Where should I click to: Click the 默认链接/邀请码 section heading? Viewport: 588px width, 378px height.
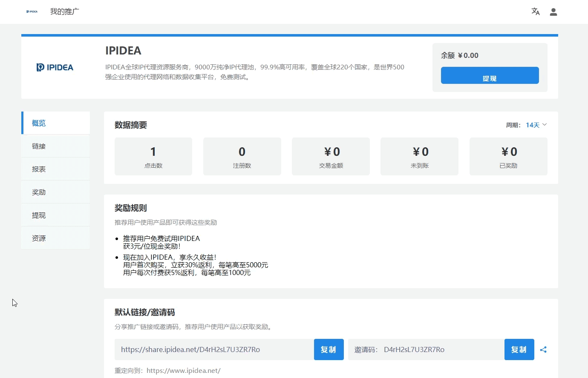tap(145, 312)
